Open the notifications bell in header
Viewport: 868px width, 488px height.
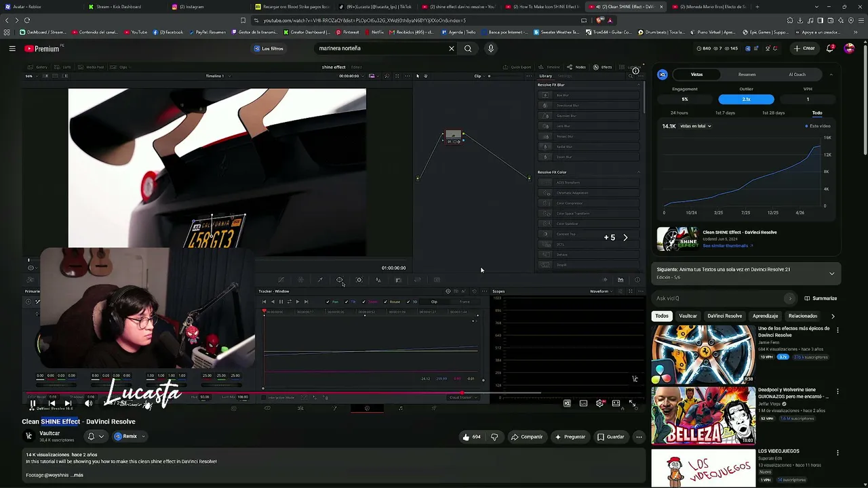click(x=830, y=49)
